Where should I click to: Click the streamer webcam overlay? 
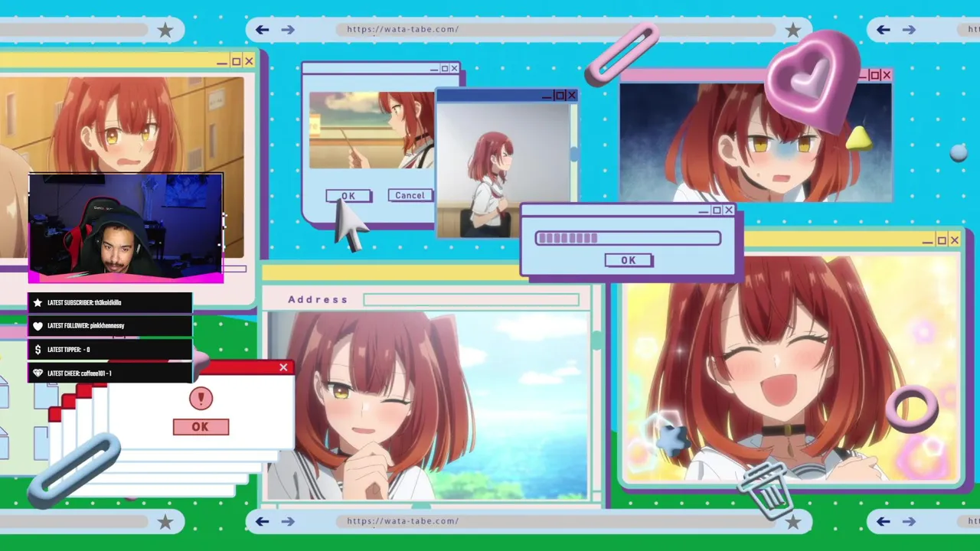[x=126, y=228]
